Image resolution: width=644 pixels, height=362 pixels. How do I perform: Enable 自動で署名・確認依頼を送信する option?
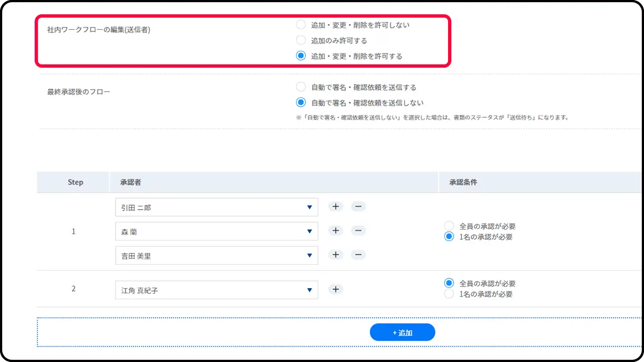(301, 87)
